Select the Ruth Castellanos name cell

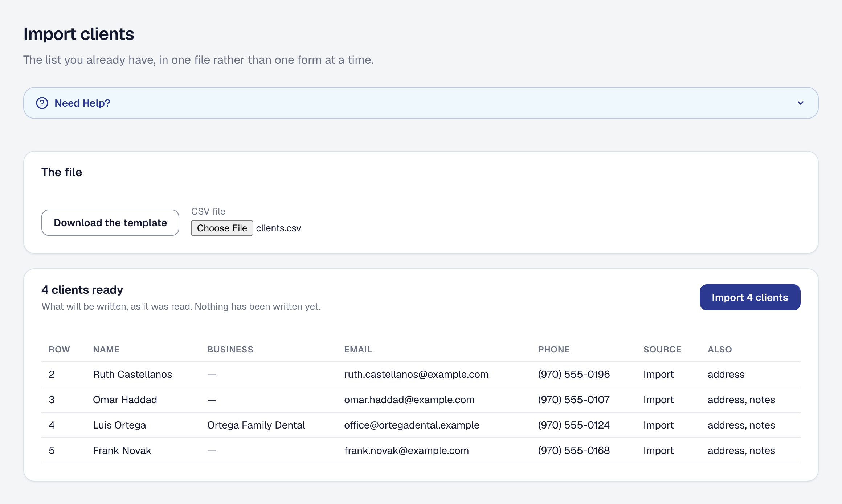point(132,374)
